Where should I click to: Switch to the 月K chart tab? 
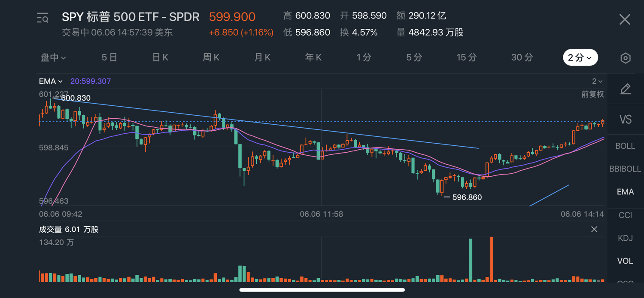click(x=262, y=58)
